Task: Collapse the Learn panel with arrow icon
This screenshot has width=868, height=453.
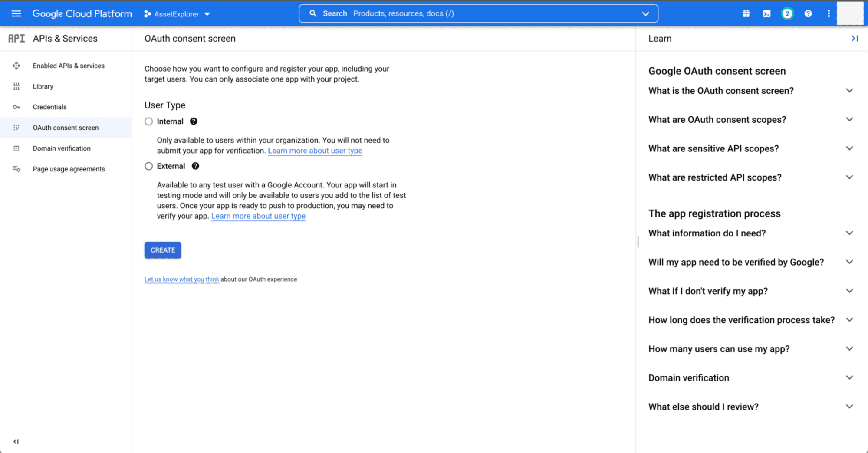Action: coord(855,39)
